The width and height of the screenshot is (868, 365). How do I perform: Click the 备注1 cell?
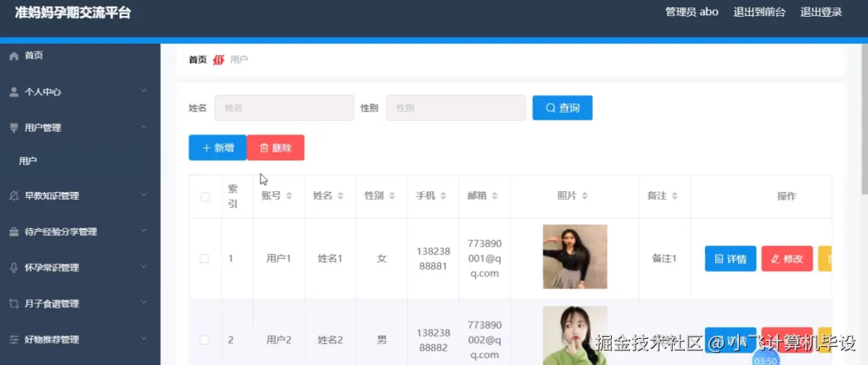click(665, 259)
